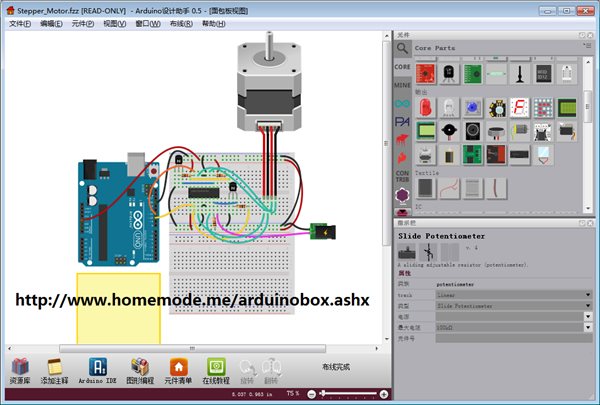The height and width of the screenshot is (405, 600).
Task: Click the IC chip on the breadboard
Action: pos(204,193)
